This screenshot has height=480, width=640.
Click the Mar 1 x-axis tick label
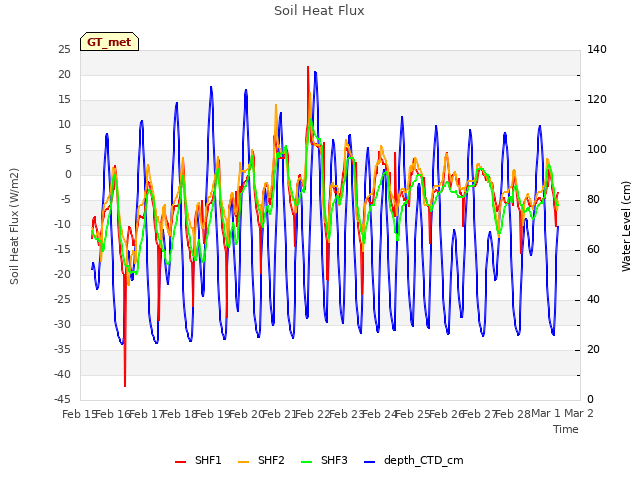point(546,413)
